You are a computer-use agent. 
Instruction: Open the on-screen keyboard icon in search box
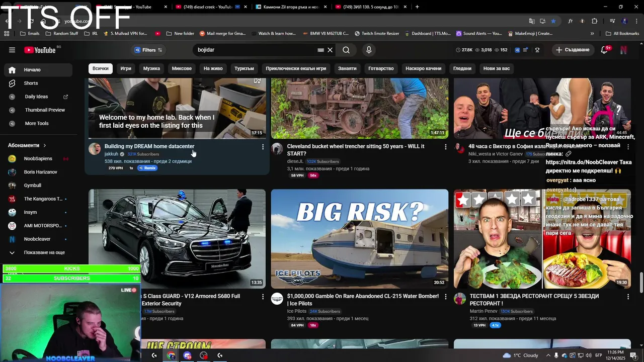(x=320, y=50)
